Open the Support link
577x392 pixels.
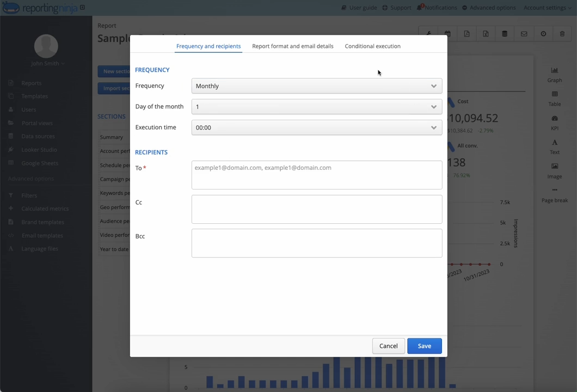[x=397, y=8]
